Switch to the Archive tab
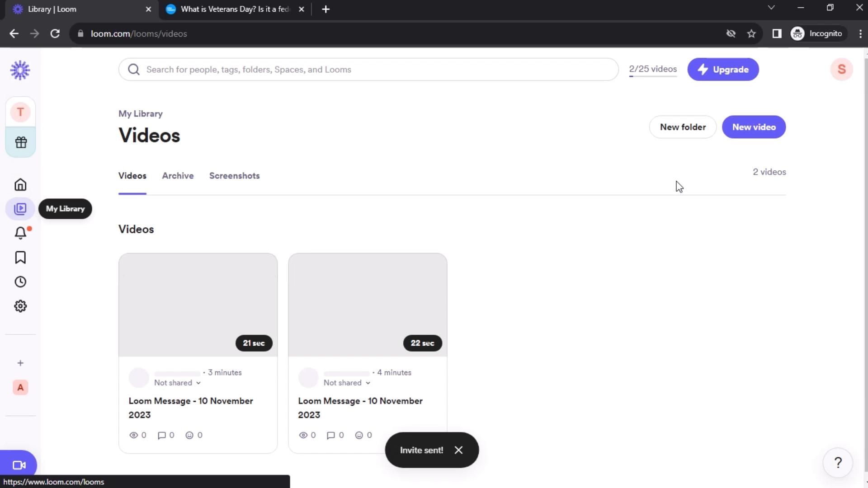The width and height of the screenshot is (868, 488). [x=178, y=176]
